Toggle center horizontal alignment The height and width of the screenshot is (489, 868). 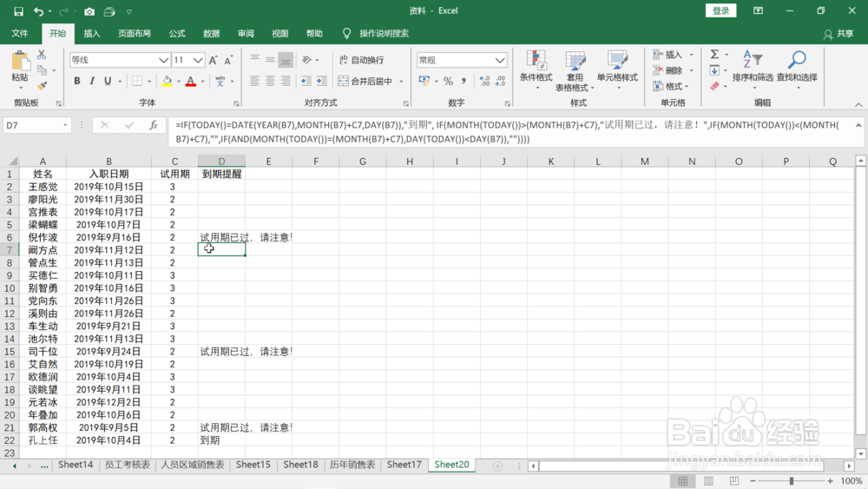coord(270,82)
